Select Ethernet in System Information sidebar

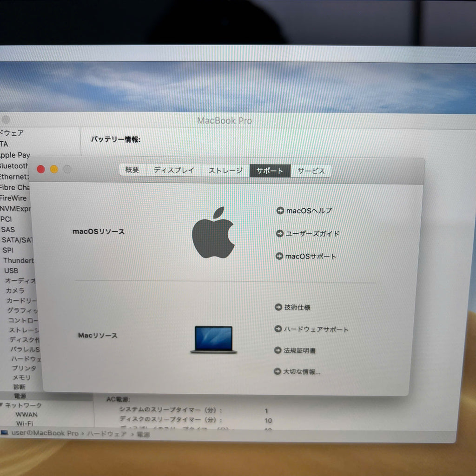pos(14,177)
